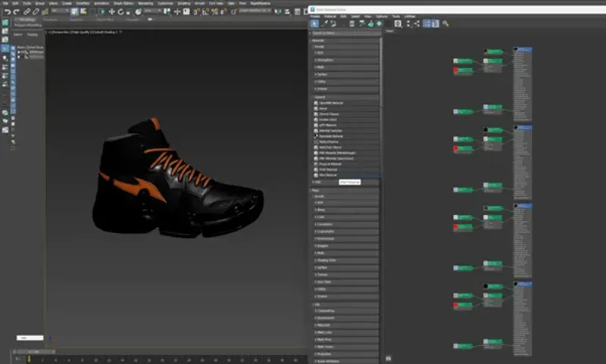The width and height of the screenshot is (606, 364).
Task: Toggle the Snaps Toggle button
Action: coord(196,12)
